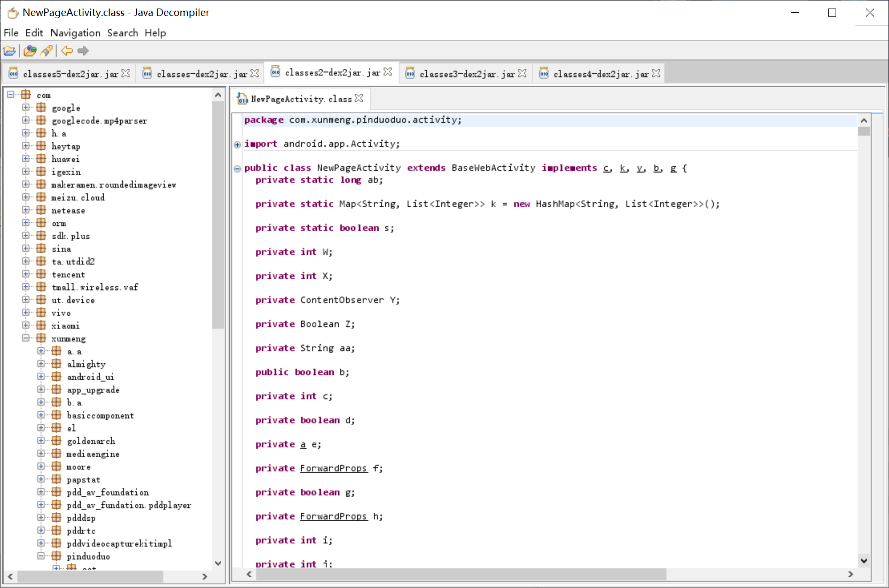This screenshot has width=889, height=588.
Task: Click the code editor scroll-down arrow
Action: [864, 561]
